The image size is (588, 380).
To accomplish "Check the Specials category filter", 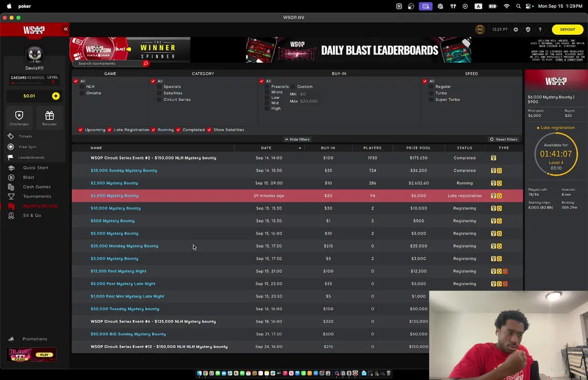I will pos(159,87).
